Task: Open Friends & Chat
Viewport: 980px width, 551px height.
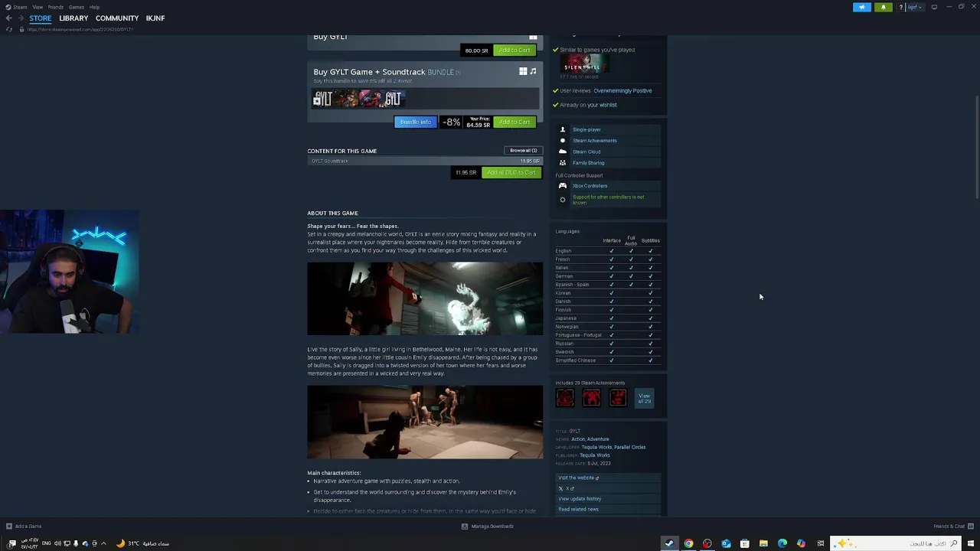Action: click(x=953, y=527)
